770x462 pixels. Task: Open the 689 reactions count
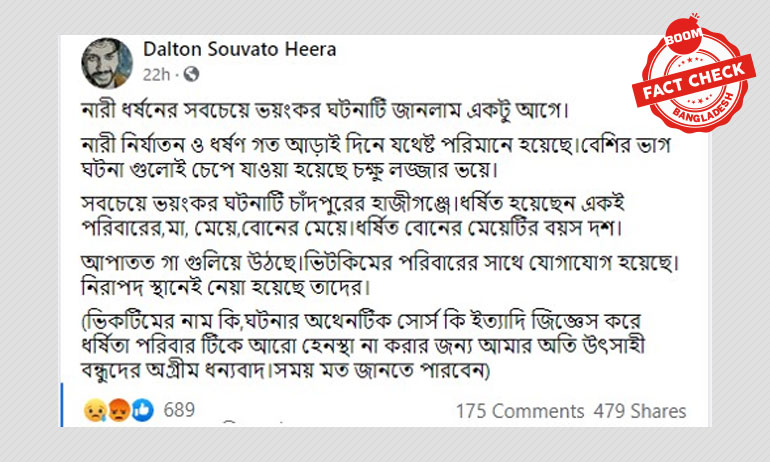point(179,410)
